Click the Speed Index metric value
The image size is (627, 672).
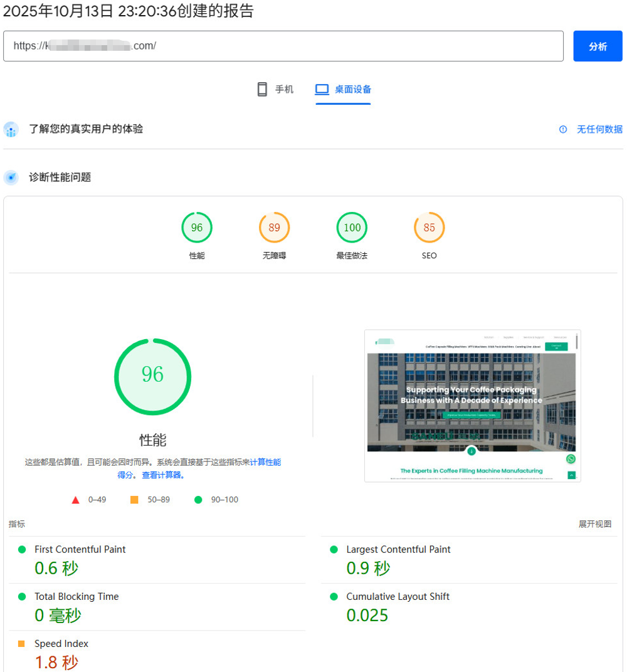[56, 662]
